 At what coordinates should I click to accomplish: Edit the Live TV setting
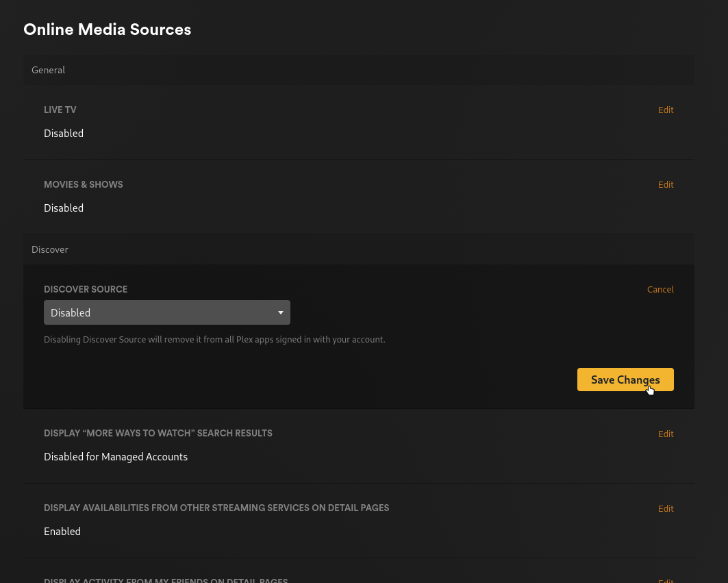coord(665,110)
